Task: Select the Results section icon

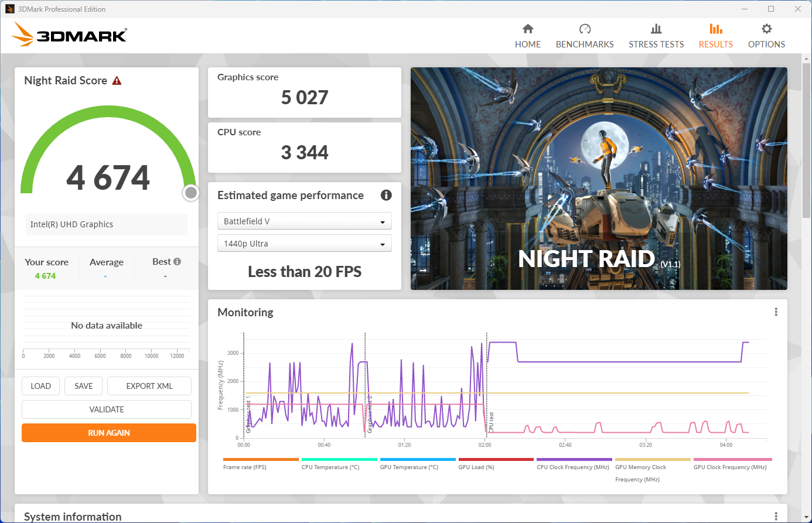Action: point(715,35)
